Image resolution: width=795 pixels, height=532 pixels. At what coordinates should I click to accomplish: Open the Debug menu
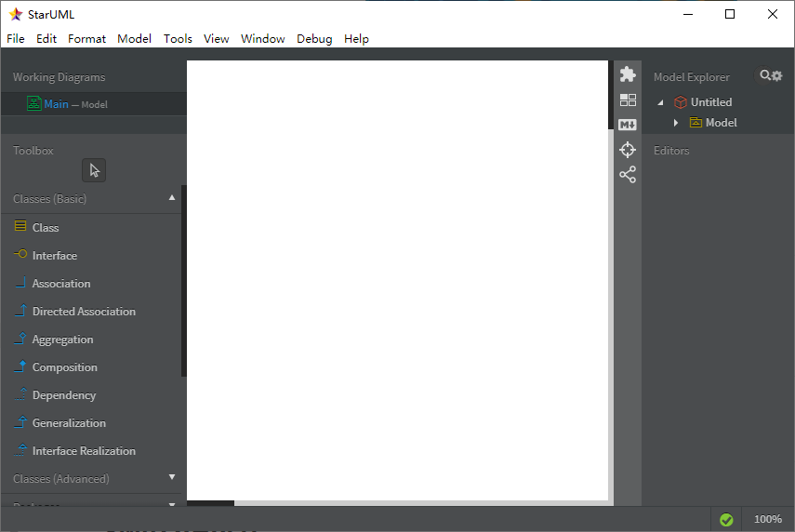pos(314,39)
